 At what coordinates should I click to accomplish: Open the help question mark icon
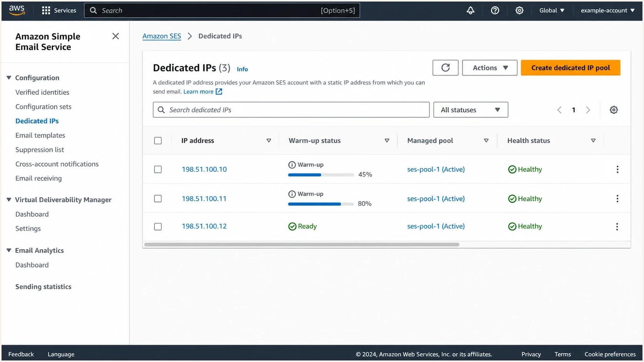(x=495, y=10)
